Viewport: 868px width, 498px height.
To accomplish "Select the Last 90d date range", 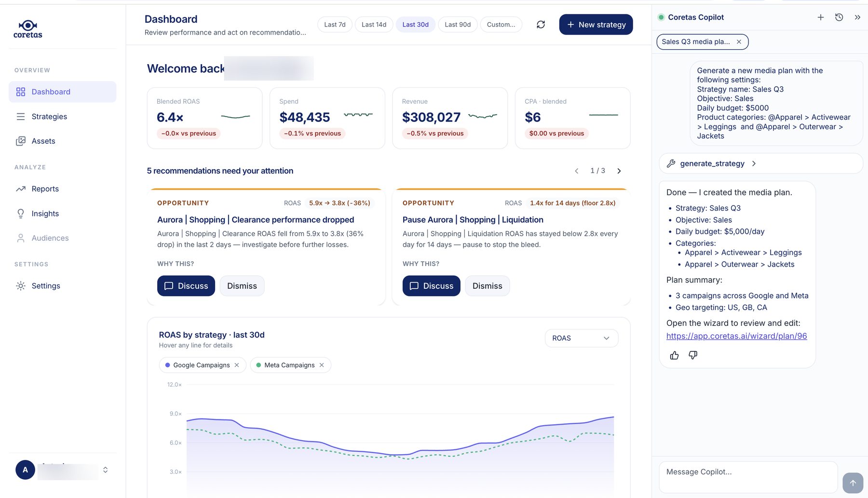I will [458, 25].
